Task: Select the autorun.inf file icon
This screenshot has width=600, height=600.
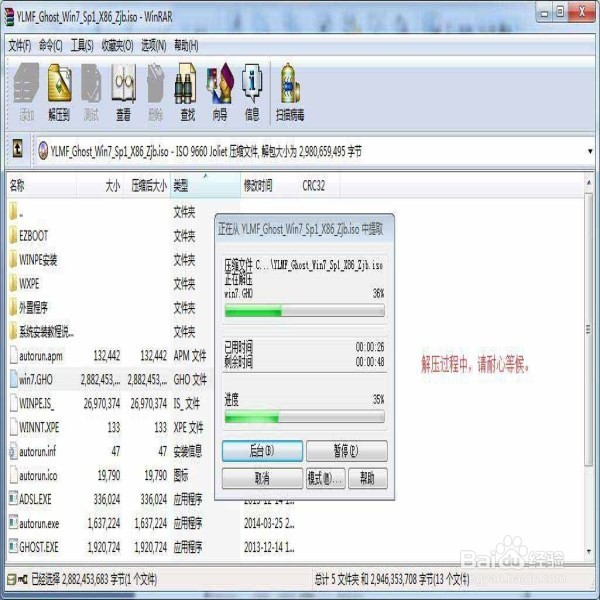Action: click(x=13, y=451)
